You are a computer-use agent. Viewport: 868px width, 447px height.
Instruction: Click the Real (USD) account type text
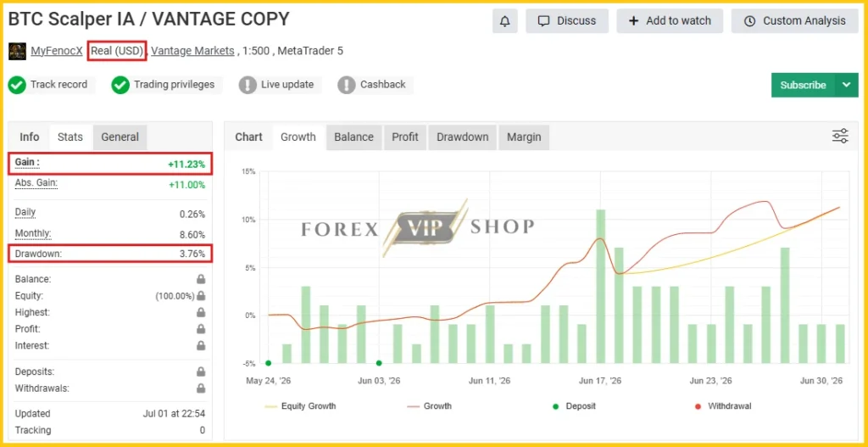117,51
